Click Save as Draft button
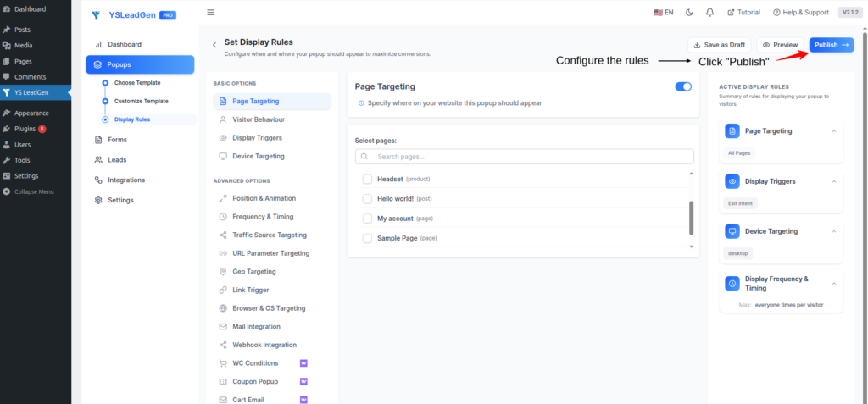Screen dimensions: 868x404 click(719, 45)
